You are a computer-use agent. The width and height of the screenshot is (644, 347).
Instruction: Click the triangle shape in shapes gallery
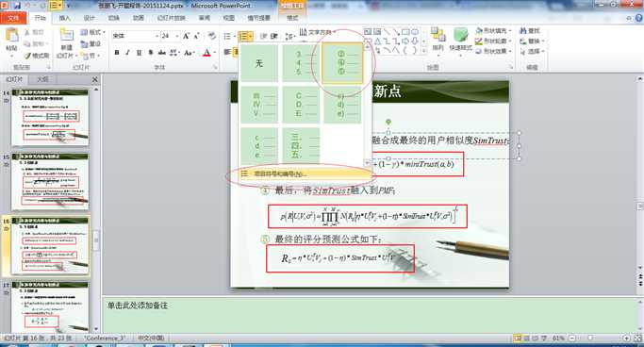coord(377,41)
